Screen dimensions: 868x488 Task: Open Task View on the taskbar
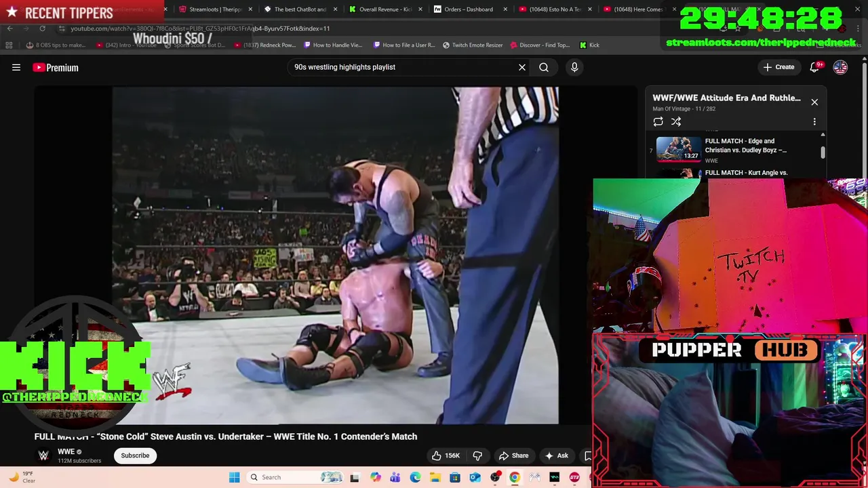point(354,477)
